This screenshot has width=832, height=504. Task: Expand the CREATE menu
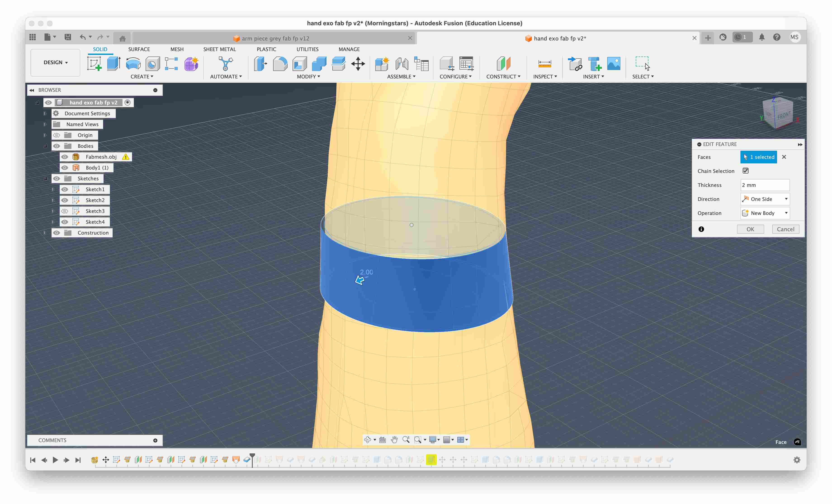[x=142, y=77]
